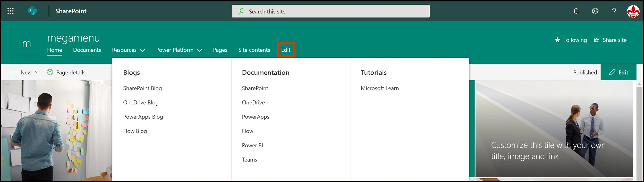Click the Share site icon
Image resolution: width=644 pixels, height=182 pixels.
pos(597,40)
